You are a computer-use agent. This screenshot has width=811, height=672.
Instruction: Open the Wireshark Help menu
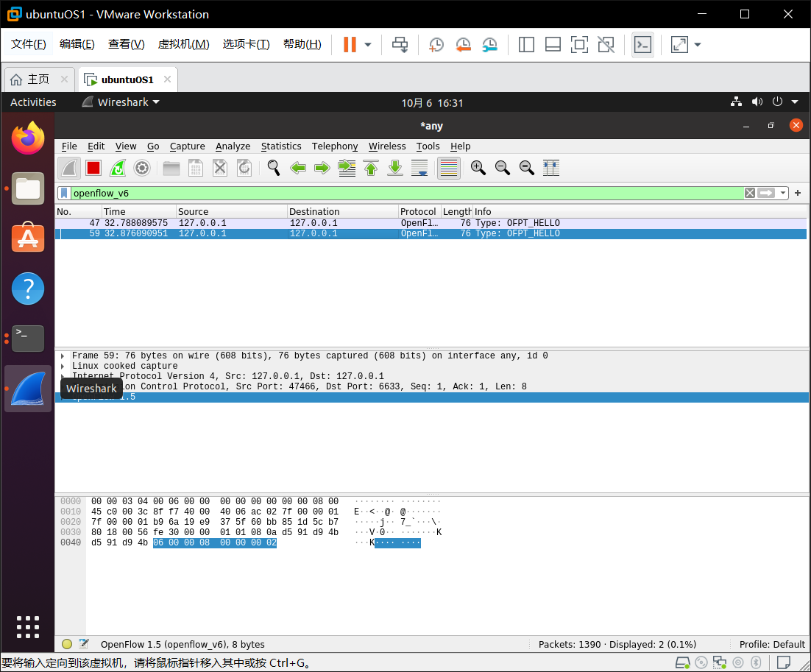(x=460, y=146)
